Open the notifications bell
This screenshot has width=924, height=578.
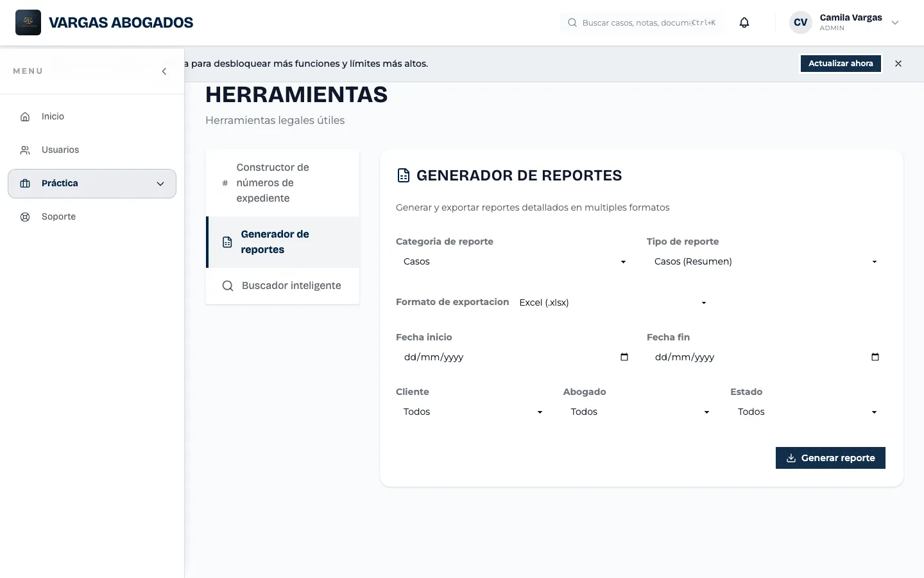point(744,22)
